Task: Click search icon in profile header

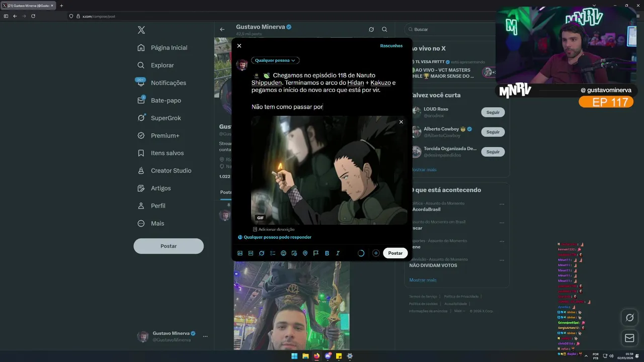Action: [x=384, y=30]
